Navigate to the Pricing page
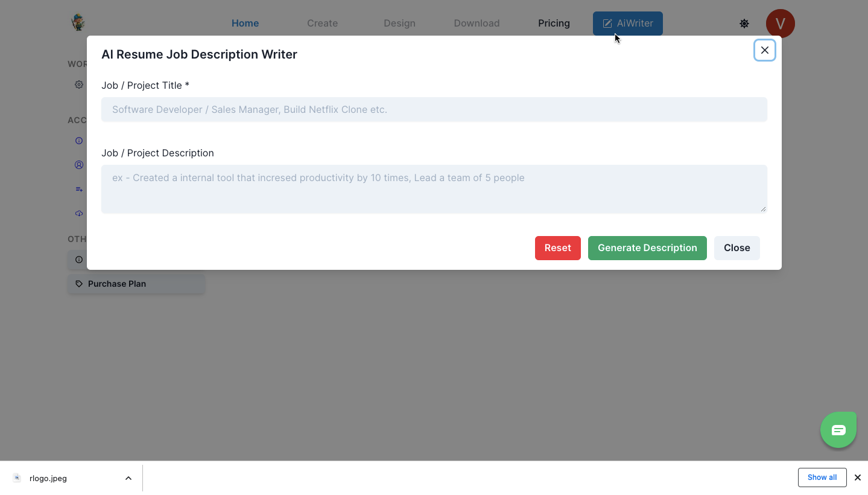 coord(553,24)
